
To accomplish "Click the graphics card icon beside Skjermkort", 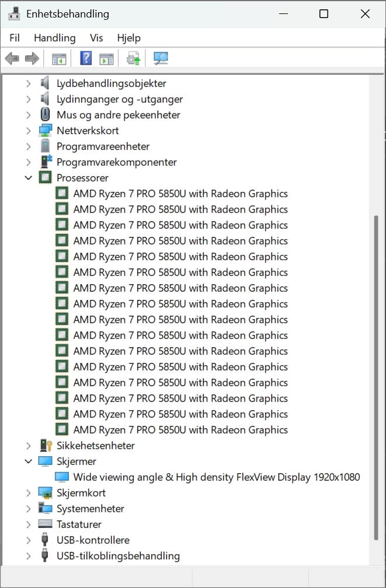I will [x=45, y=493].
